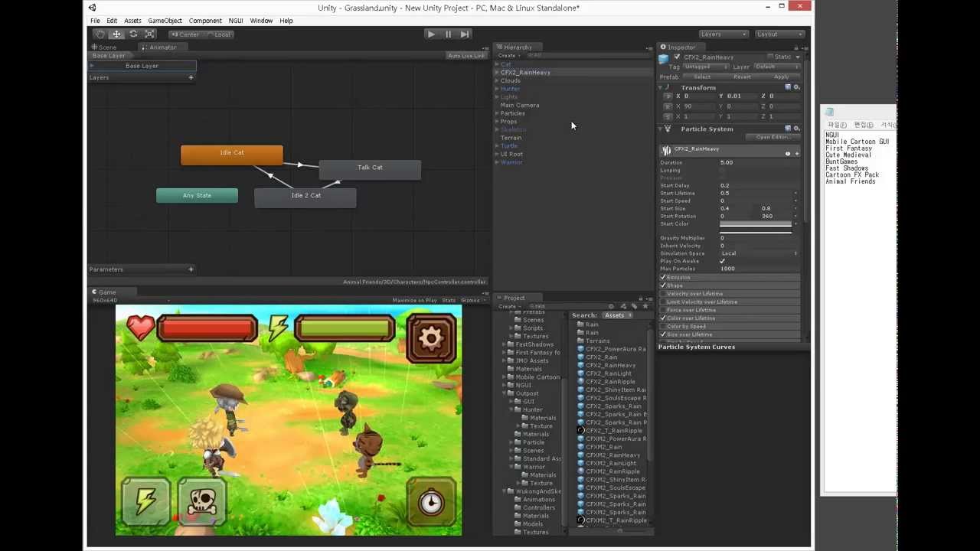Toggle the Play On Awake checkbox
This screenshot has width=980, height=551.
tap(723, 262)
